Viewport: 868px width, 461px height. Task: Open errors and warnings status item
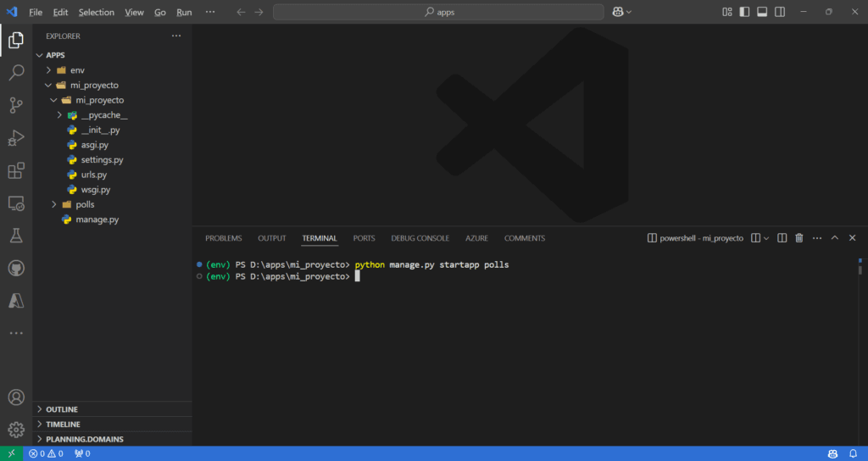click(x=46, y=454)
